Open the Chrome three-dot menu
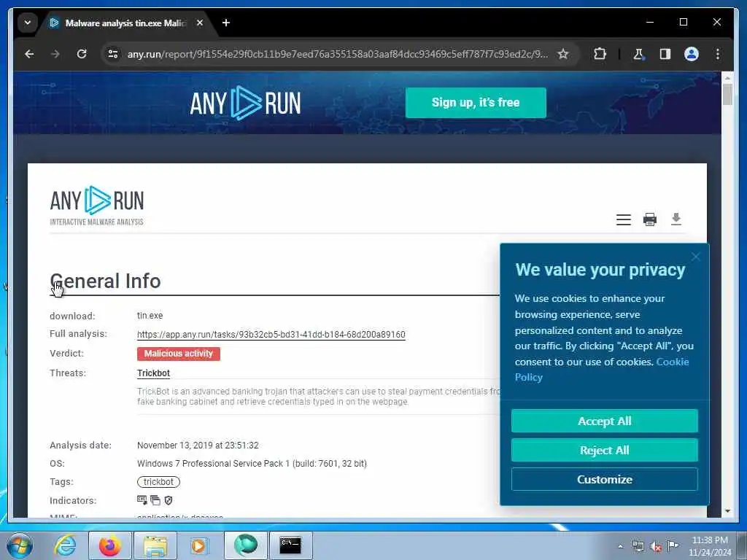 pyautogui.click(x=718, y=54)
